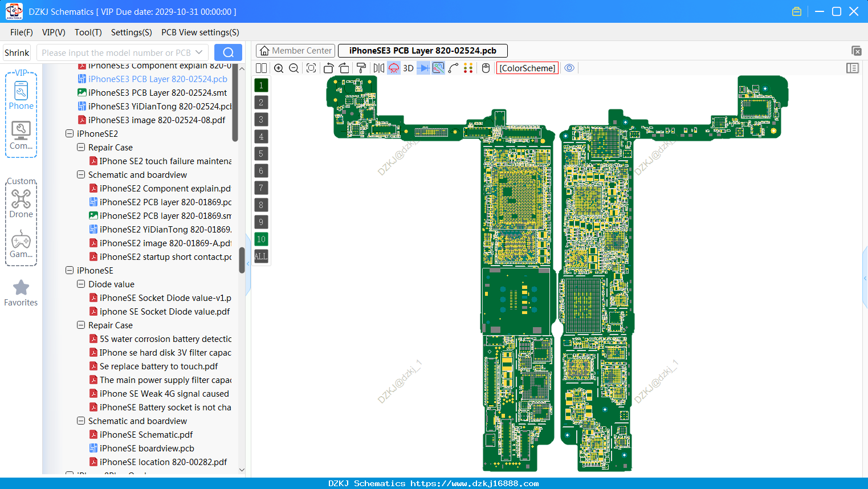Collapse iPhoneSE Repair Case folder

tap(81, 325)
